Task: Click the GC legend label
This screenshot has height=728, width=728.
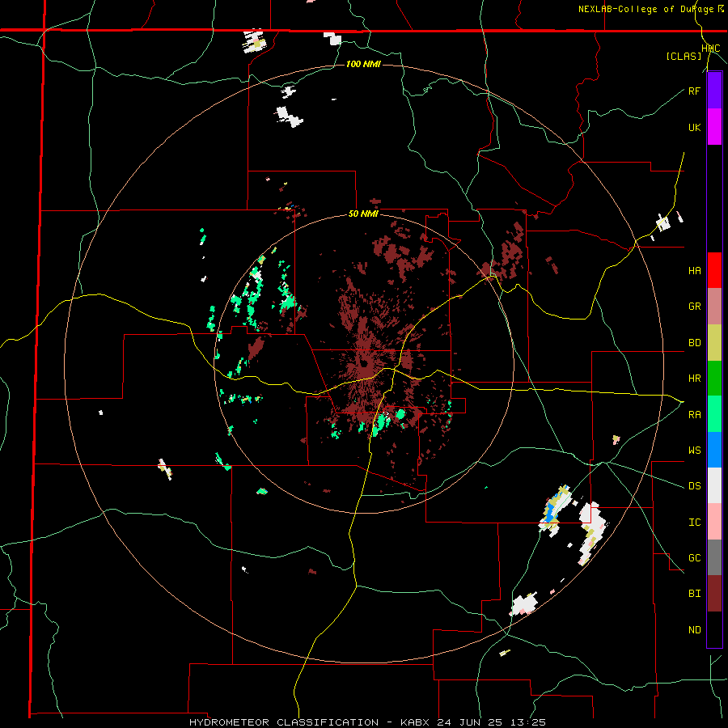Action: click(x=695, y=557)
